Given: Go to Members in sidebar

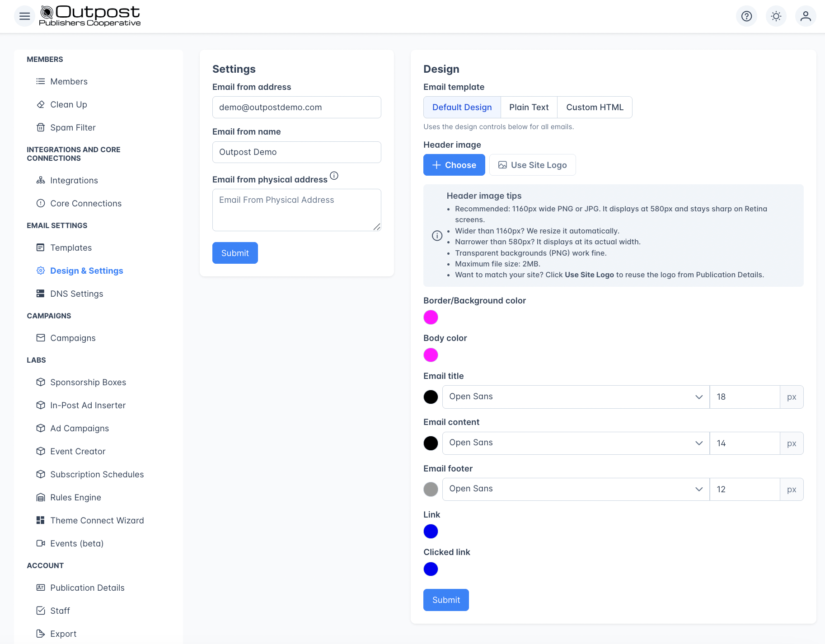Looking at the screenshot, I should pos(69,81).
